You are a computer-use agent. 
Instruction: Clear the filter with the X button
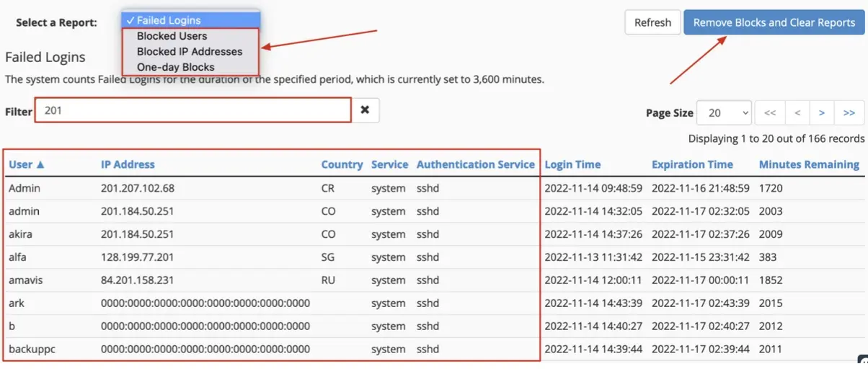(365, 110)
